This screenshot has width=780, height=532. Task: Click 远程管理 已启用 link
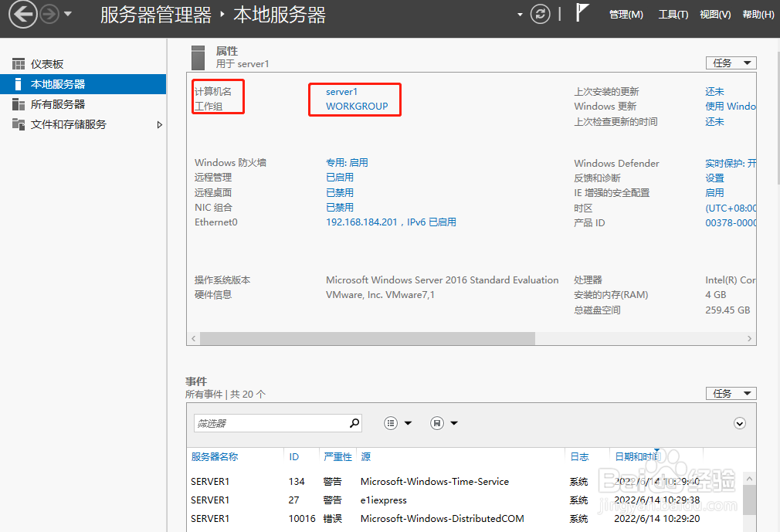pos(340,178)
